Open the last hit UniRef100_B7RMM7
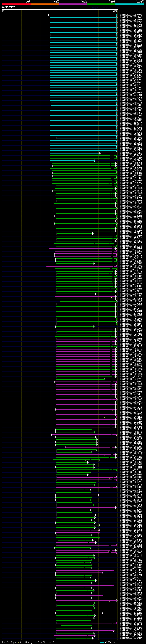 [x=131, y=638]
